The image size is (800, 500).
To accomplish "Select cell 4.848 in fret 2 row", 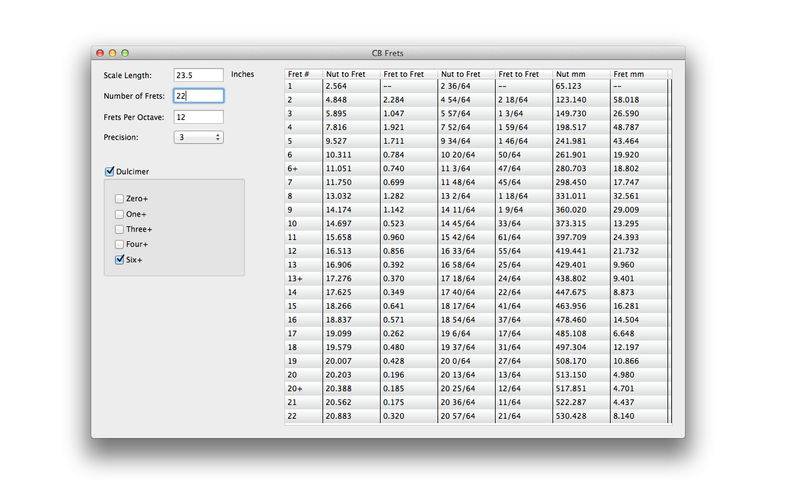I will tap(351, 100).
